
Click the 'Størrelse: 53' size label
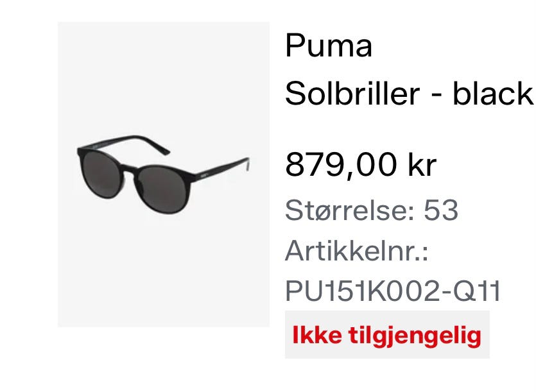tap(372, 210)
